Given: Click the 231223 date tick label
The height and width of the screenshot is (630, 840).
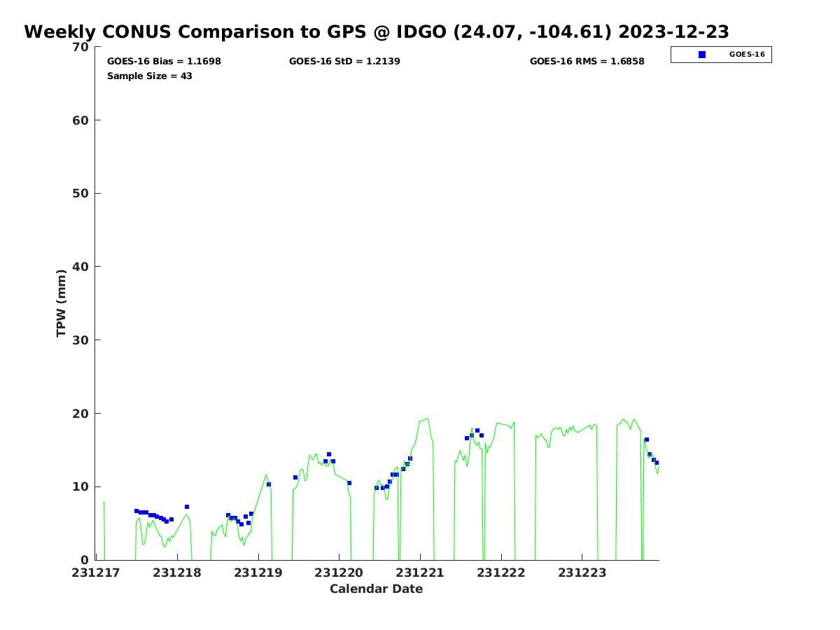Looking at the screenshot, I should tap(582, 573).
